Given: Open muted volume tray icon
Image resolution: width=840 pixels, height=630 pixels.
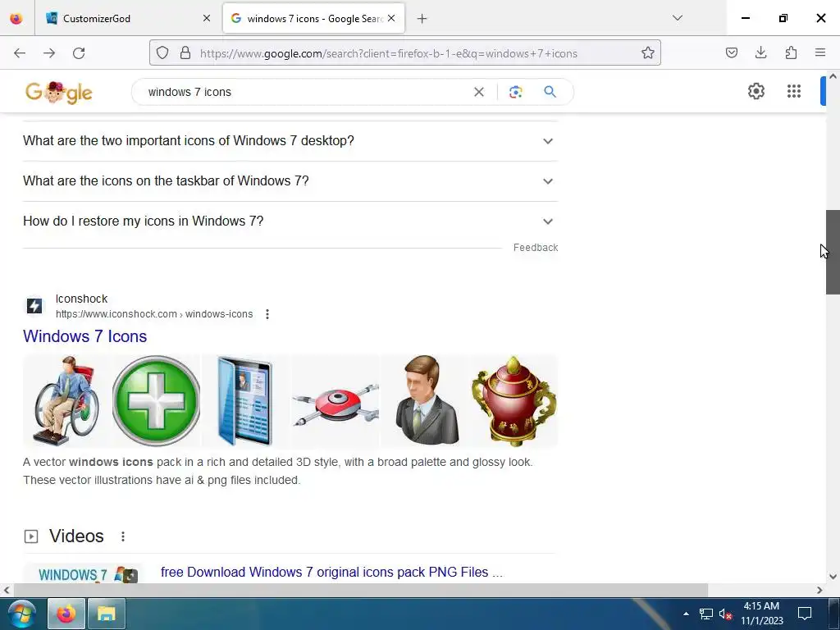Looking at the screenshot, I should [725, 614].
